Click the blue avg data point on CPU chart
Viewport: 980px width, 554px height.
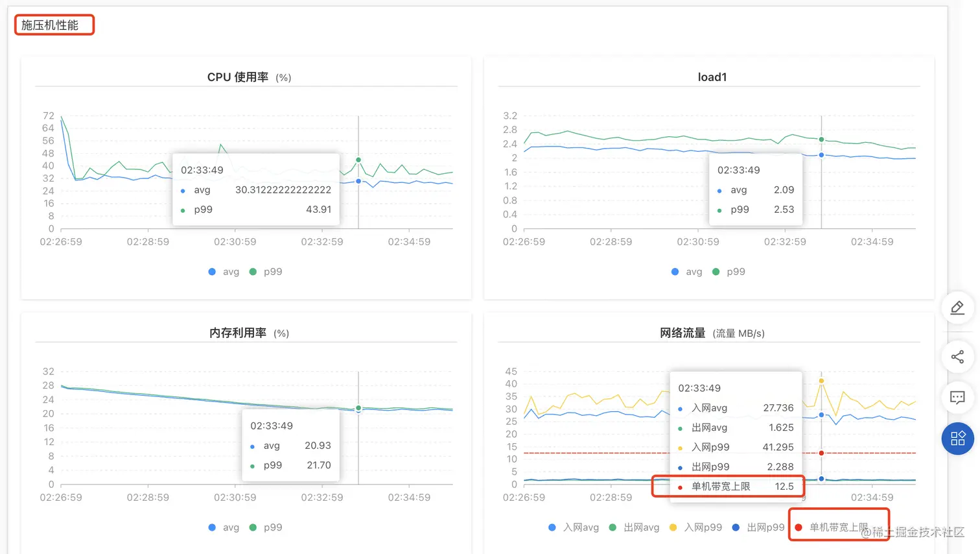[x=358, y=181]
